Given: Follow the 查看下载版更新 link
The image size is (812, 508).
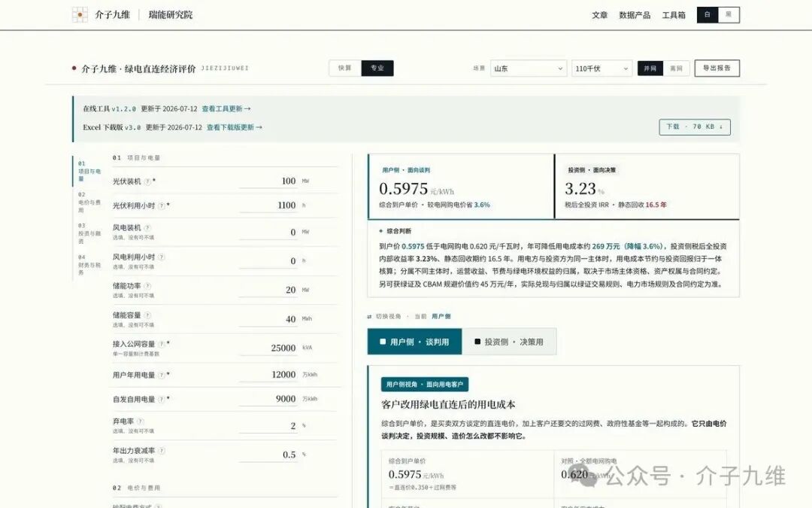Looking at the screenshot, I should [x=234, y=127].
